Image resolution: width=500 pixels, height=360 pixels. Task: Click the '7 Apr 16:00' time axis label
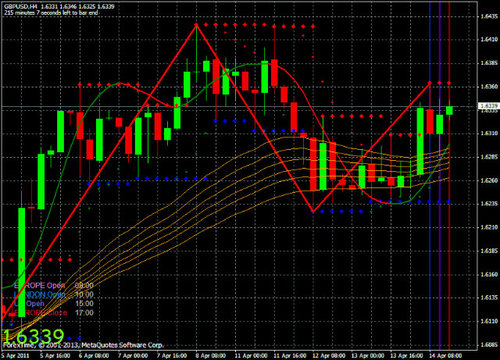click(172, 356)
